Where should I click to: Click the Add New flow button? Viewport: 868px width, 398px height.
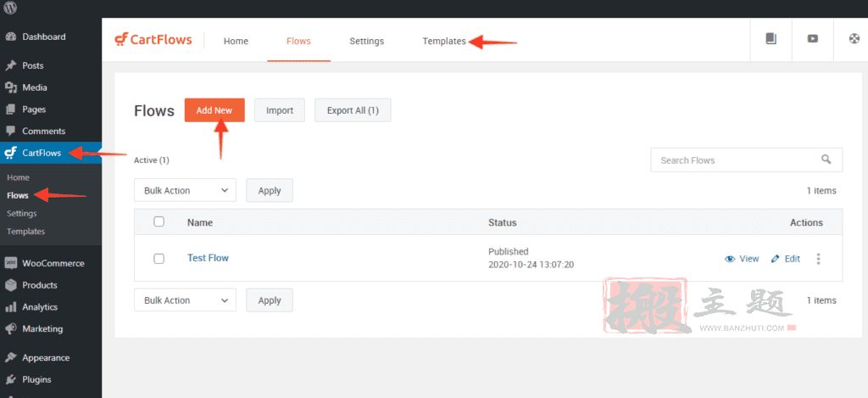tap(214, 110)
